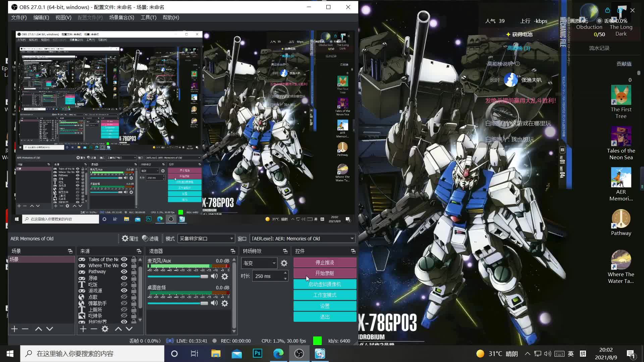This screenshot has width=644, height=362.
Task: Open the 场景集合(S) menu
Action: point(121,17)
